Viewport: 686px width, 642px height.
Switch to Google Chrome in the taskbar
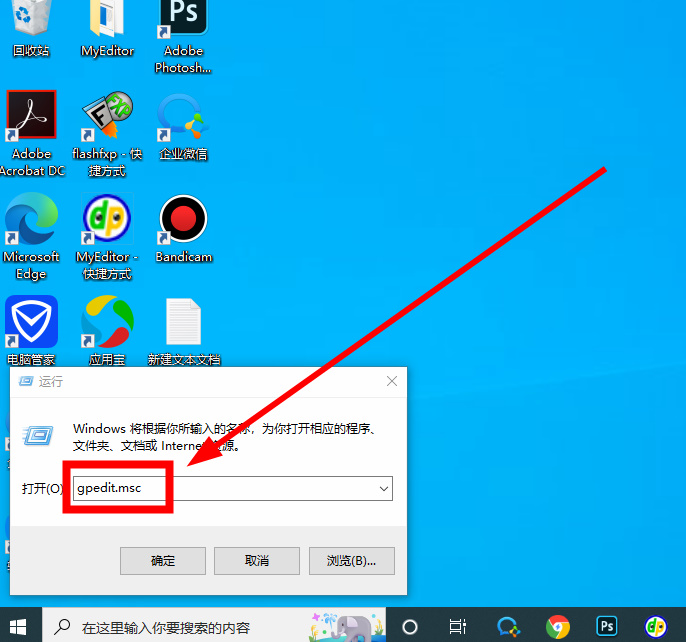(557, 626)
